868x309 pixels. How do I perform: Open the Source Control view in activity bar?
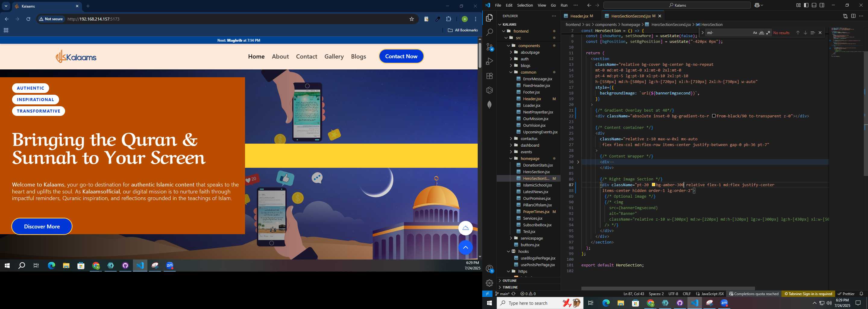coord(489,47)
